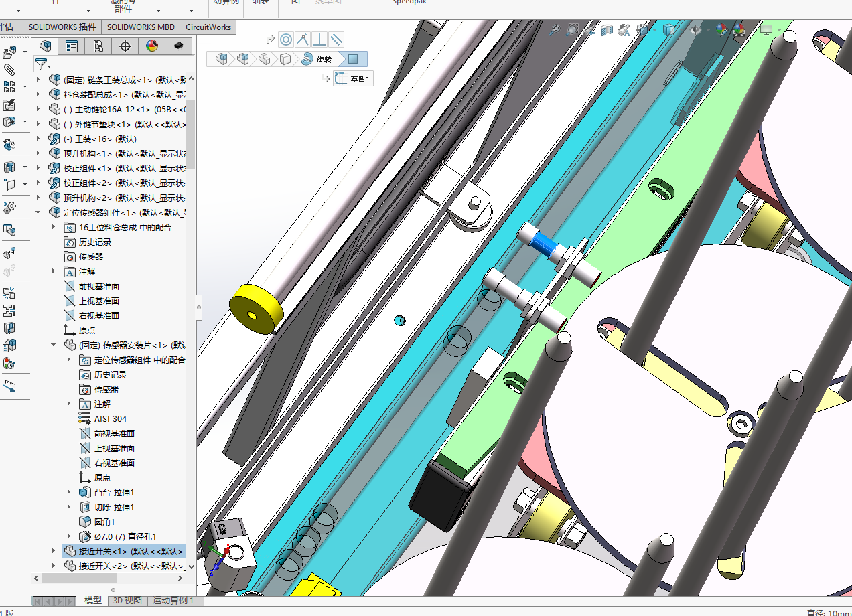Click 草图1 sketch in breadcrumb
Image resolution: width=852 pixels, height=616 pixels.
pos(354,79)
